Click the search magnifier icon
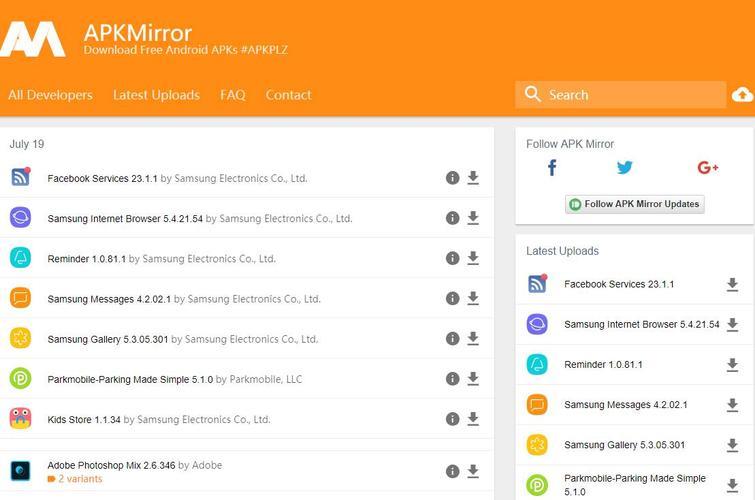 533,94
